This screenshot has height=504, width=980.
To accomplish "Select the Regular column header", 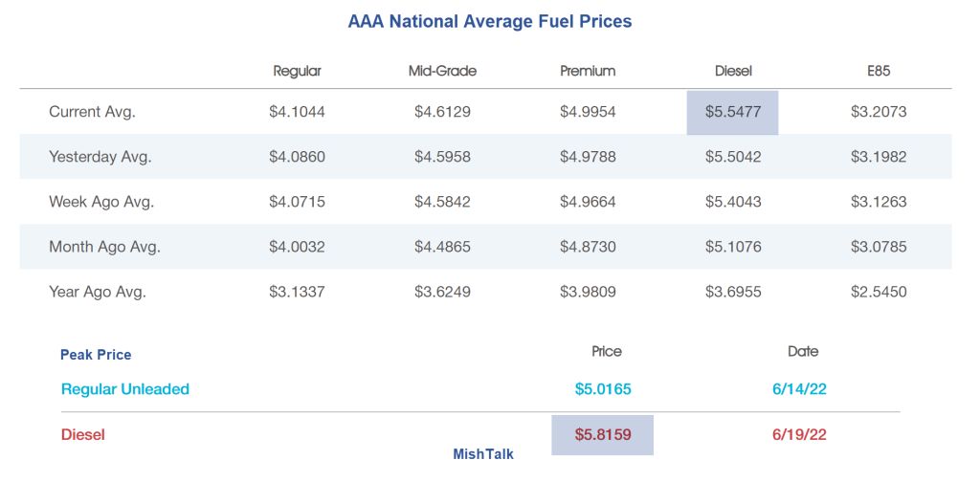I will 297,71.
